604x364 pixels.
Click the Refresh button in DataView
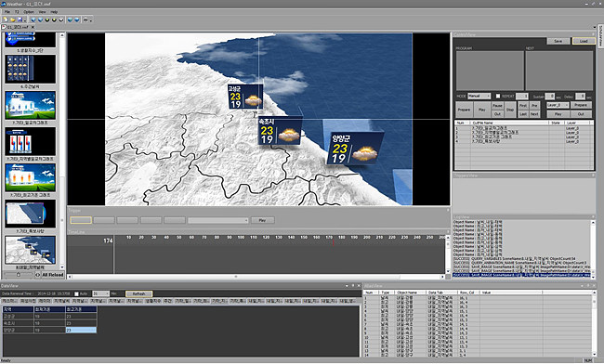(x=139, y=293)
